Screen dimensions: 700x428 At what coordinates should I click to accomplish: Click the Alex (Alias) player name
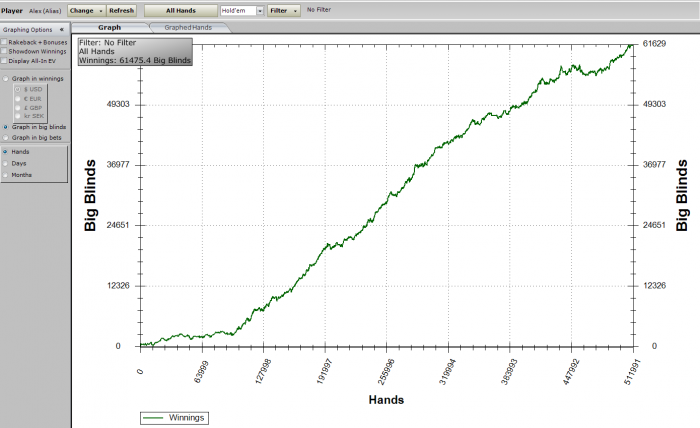(45, 11)
